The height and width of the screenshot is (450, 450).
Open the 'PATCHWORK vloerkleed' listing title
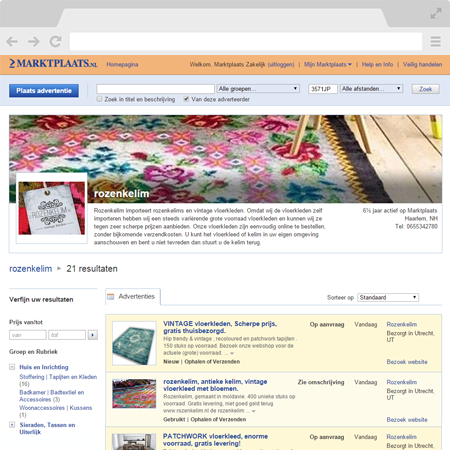click(x=215, y=440)
